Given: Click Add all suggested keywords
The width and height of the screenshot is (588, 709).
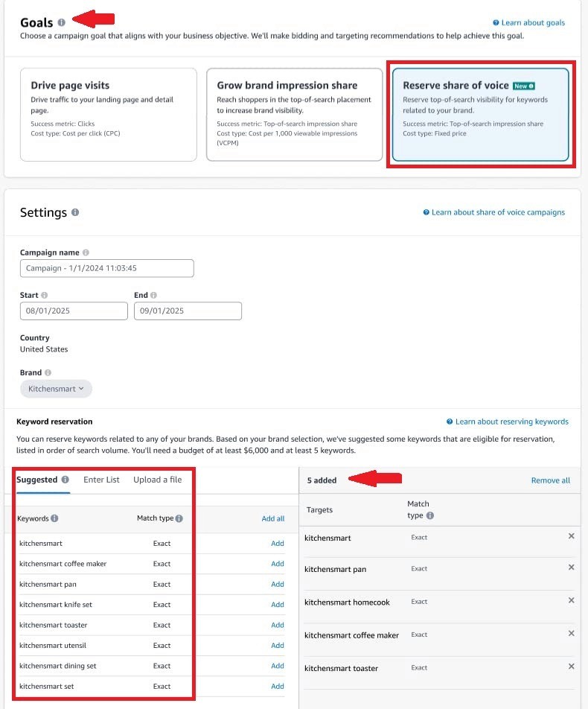Looking at the screenshot, I should pyautogui.click(x=273, y=518).
